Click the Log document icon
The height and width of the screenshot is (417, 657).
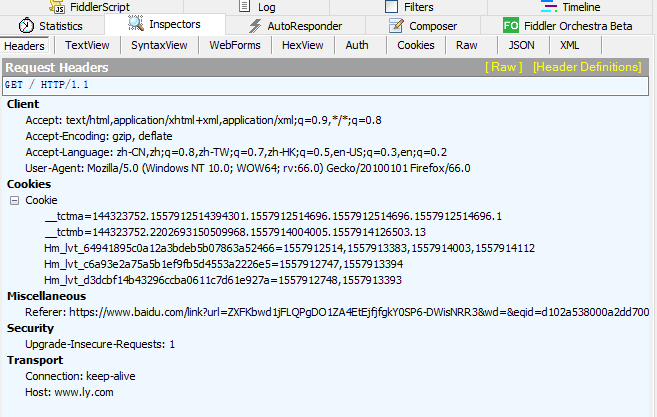(x=244, y=6)
